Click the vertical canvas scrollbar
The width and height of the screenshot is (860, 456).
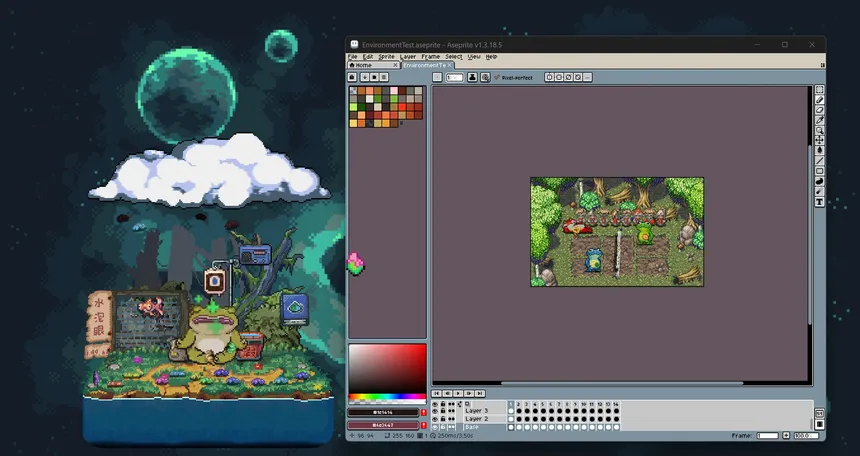[810, 233]
